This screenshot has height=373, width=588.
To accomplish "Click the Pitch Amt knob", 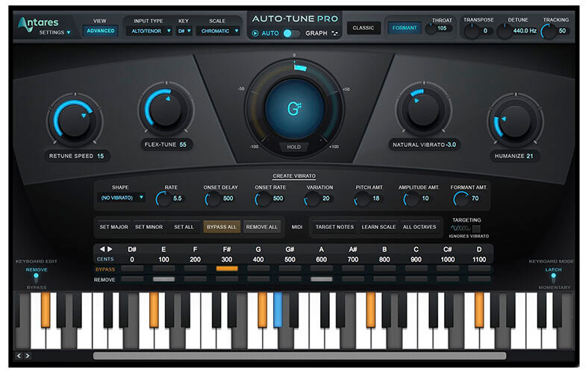I will click(362, 198).
